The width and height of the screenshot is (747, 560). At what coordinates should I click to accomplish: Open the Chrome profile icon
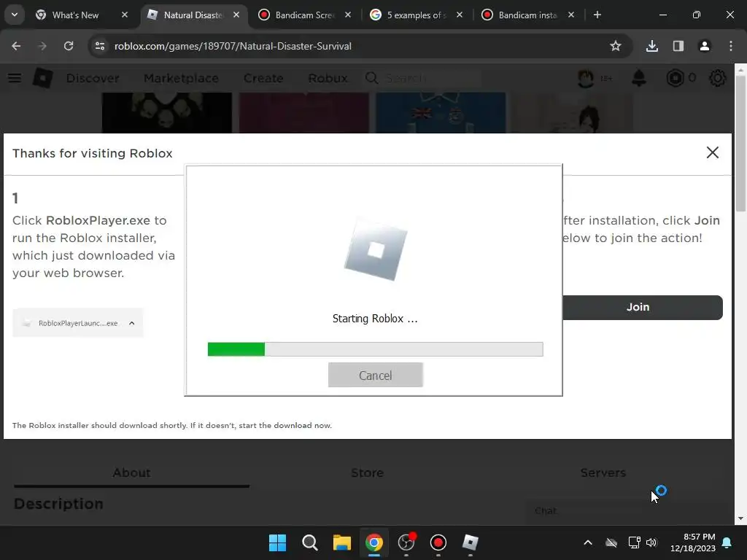pyautogui.click(x=704, y=46)
